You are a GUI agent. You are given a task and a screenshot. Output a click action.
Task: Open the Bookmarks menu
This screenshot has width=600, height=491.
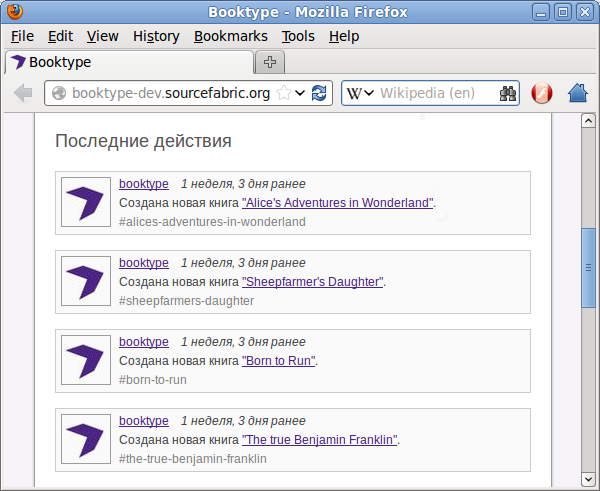(231, 36)
